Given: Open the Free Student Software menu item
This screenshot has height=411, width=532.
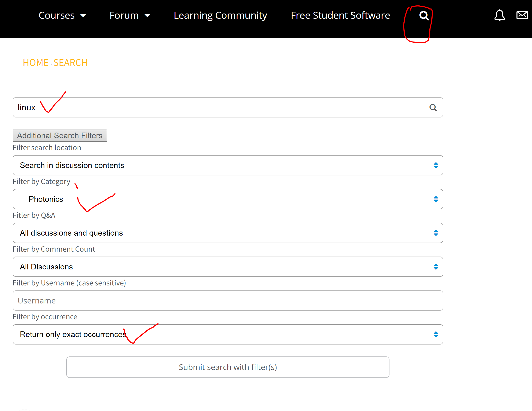Looking at the screenshot, I should point(340,16).
